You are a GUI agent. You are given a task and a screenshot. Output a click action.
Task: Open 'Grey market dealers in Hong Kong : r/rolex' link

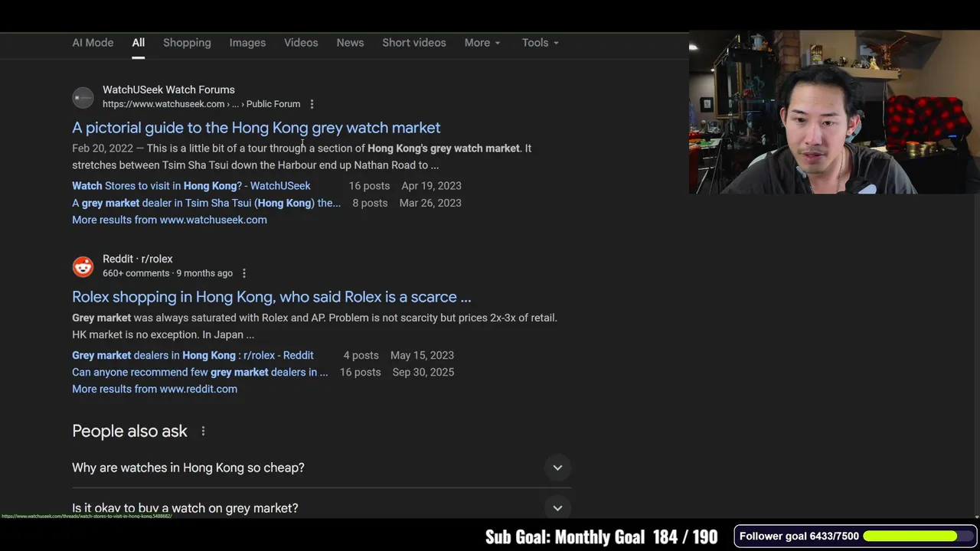point(193,355)
